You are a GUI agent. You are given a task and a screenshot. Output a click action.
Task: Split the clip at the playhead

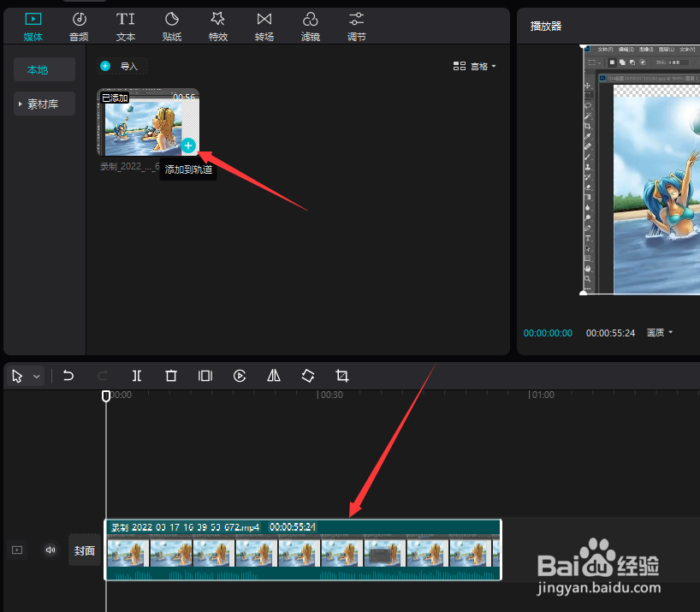pyautogui.click(x=137, y=376)
